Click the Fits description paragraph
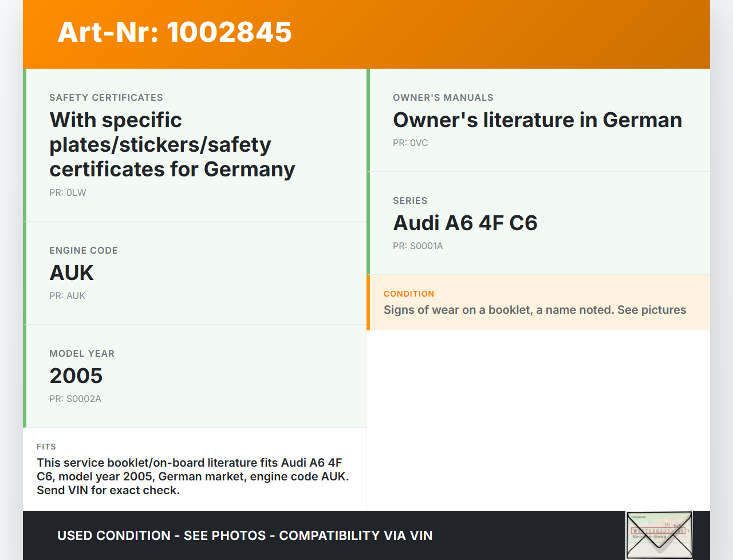Viewport: 733px width, 560px height. (x=192, y=476)
